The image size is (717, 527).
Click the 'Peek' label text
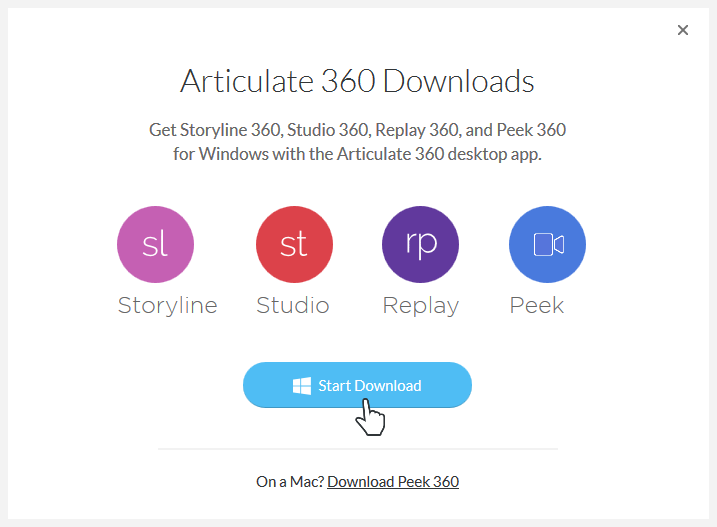click(x=537, y=305)
